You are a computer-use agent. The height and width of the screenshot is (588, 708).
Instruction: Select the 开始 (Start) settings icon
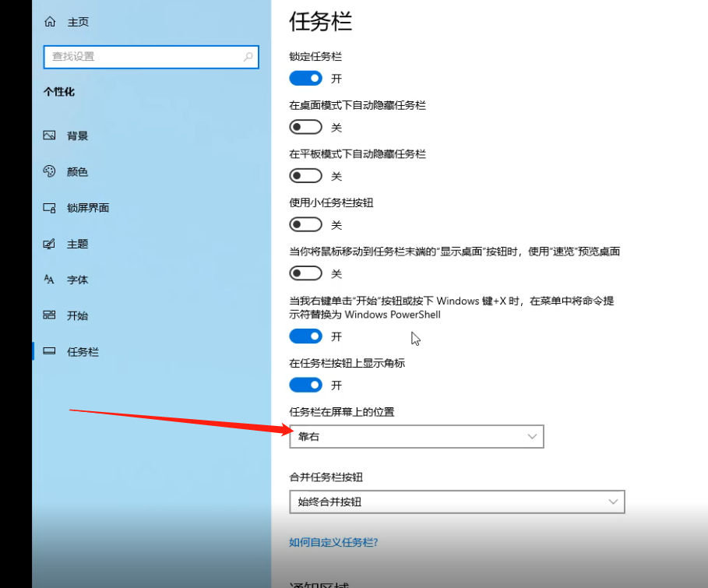pos(48,315)
